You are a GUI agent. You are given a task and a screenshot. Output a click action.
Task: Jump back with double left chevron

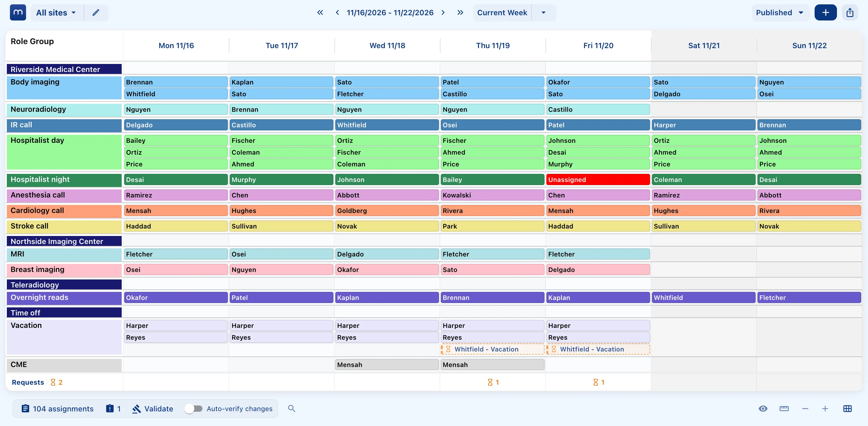pyautogui.click(x=320, y=12)
